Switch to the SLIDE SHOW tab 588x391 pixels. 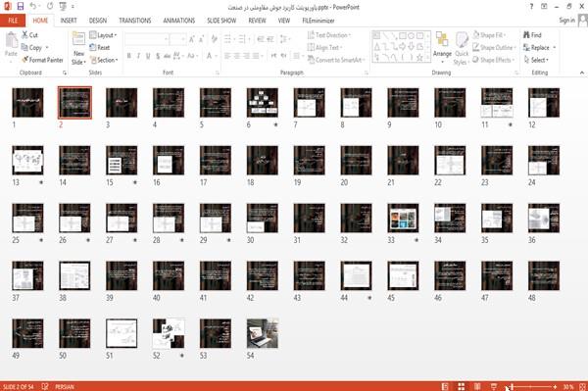pyautogui.click(x=221, y=21)
